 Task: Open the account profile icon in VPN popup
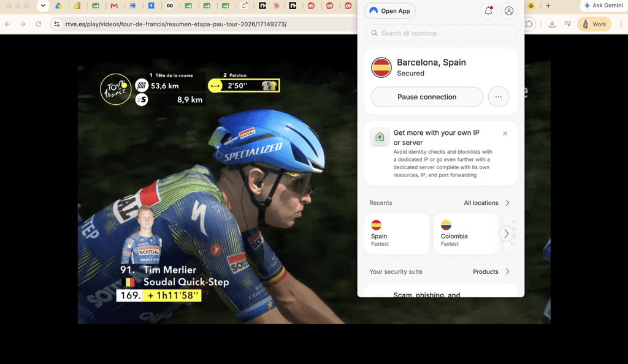tap(508, 11)
